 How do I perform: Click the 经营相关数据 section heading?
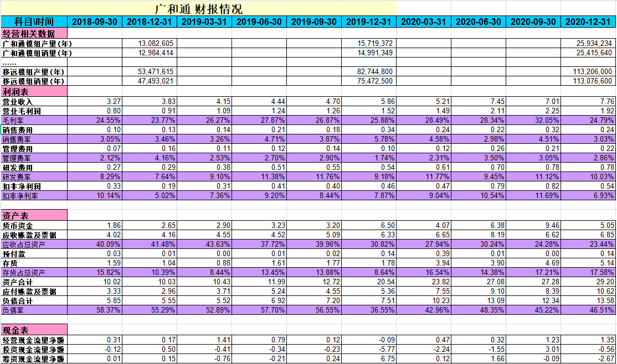point(34,33)
